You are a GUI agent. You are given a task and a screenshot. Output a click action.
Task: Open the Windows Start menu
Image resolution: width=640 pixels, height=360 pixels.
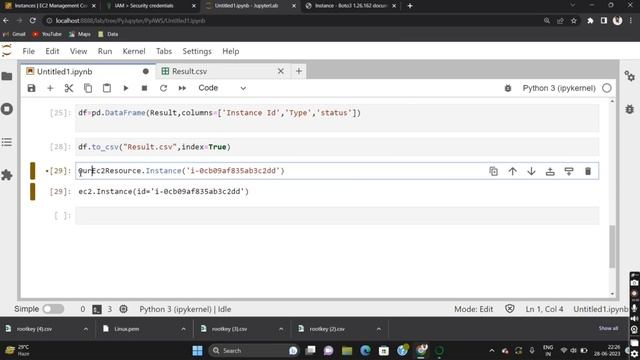point(198,351)
